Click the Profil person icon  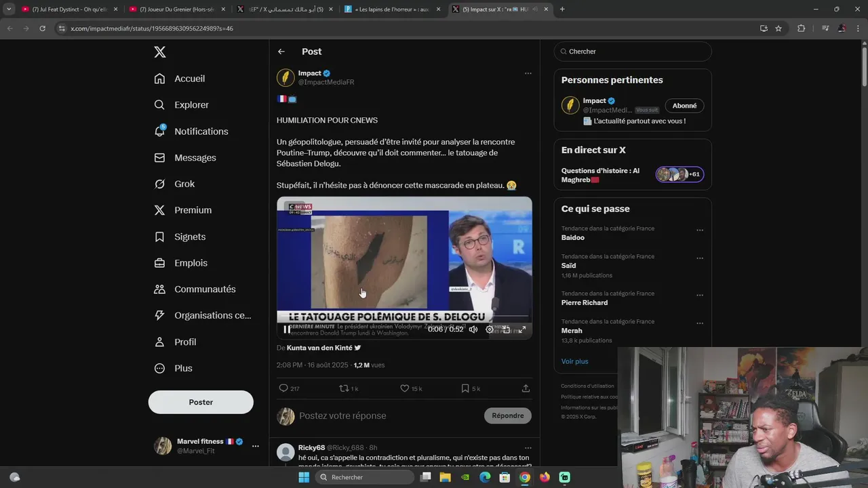(x=159, y=342)
